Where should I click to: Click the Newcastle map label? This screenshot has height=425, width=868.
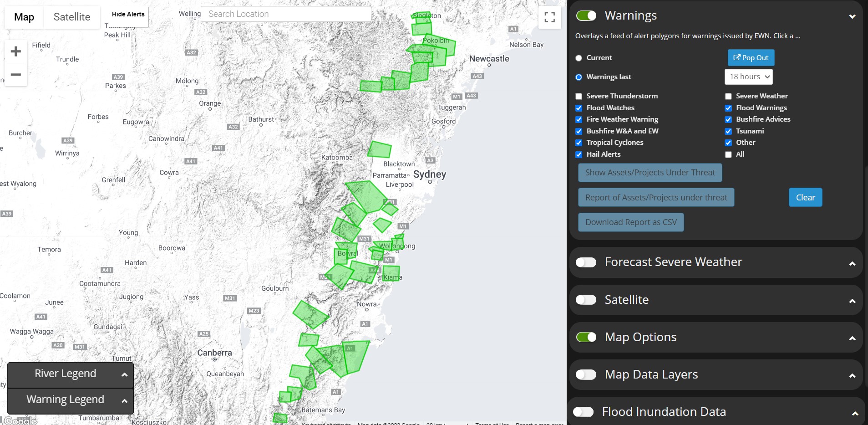(x=489, y=59)
